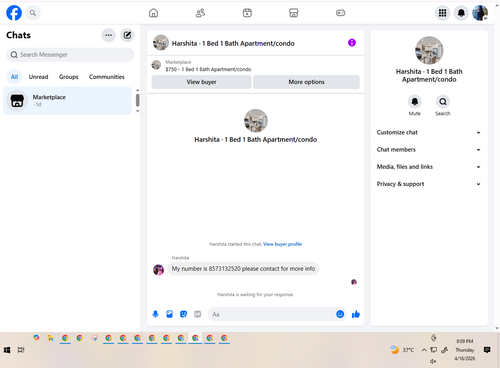The width and height of the screenshot is (500, 368).
Task: Click large listing avatar in conversation center
Action: pos(256,121)
